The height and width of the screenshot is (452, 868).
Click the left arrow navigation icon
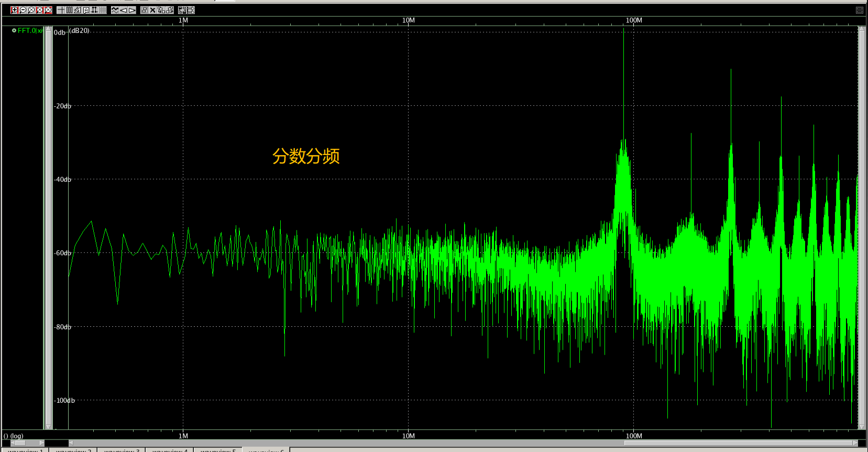click(x=124, y=10)
